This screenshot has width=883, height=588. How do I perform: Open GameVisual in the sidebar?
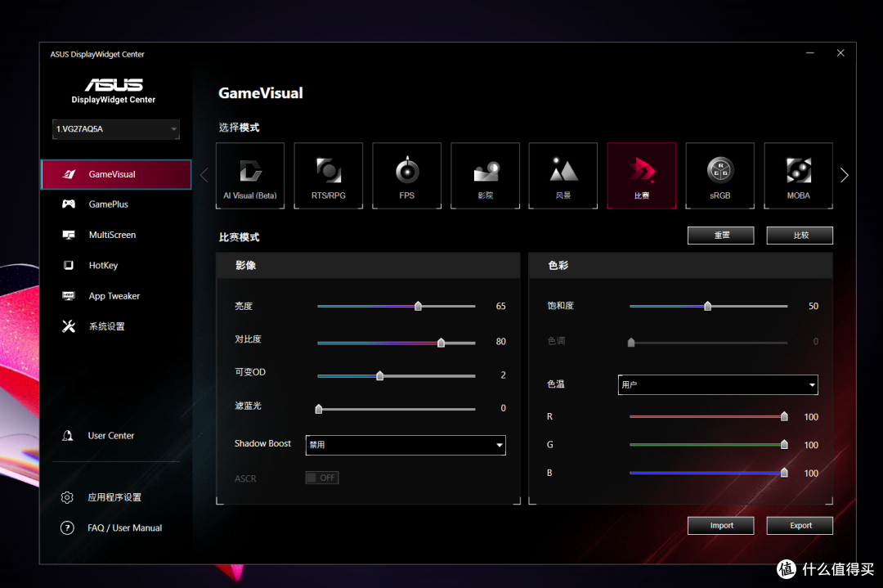point(116,174)
